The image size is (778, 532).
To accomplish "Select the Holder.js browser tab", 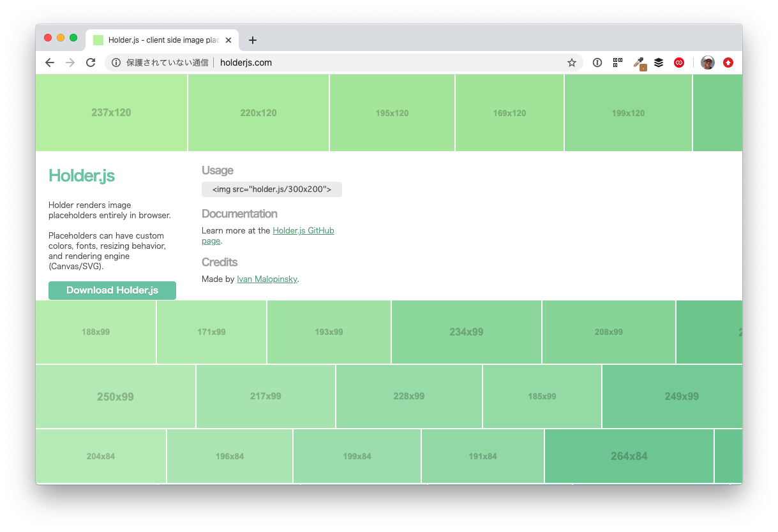I will click(163, 40).
